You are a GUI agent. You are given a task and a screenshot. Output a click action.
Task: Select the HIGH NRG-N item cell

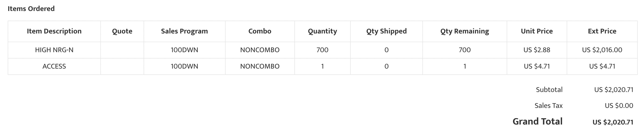pyautogui.click(x=54, y=50)
